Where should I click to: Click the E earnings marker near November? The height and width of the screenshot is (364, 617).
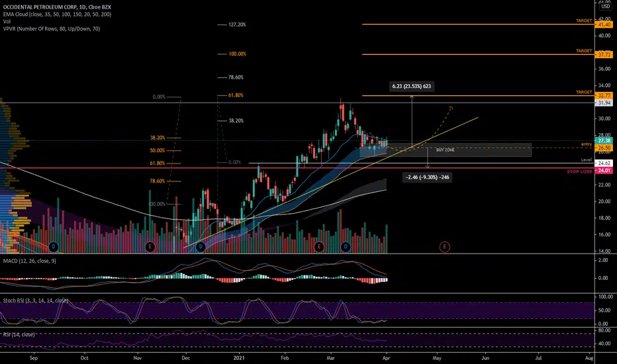150,247
